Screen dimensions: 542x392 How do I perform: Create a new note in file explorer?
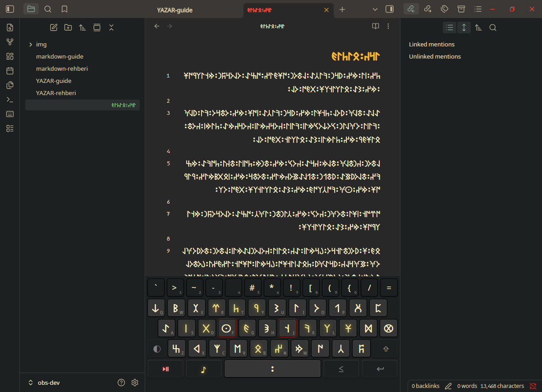click(54, 27)
